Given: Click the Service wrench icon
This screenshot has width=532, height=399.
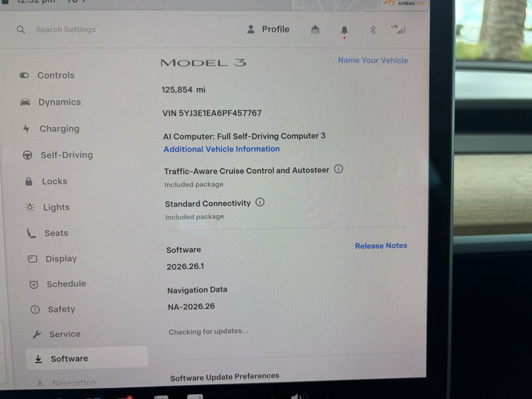Looking at the screenshot, I should [36, 335].
